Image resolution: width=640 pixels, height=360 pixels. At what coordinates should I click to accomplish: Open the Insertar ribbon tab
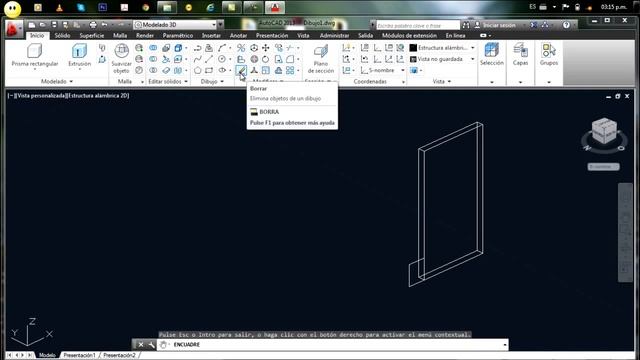pos(211,36)
